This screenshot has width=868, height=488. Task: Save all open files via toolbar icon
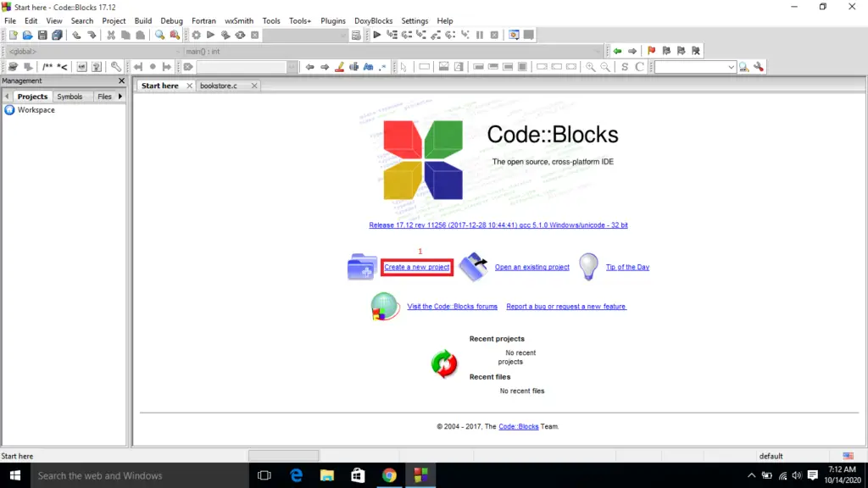(58, 35)
